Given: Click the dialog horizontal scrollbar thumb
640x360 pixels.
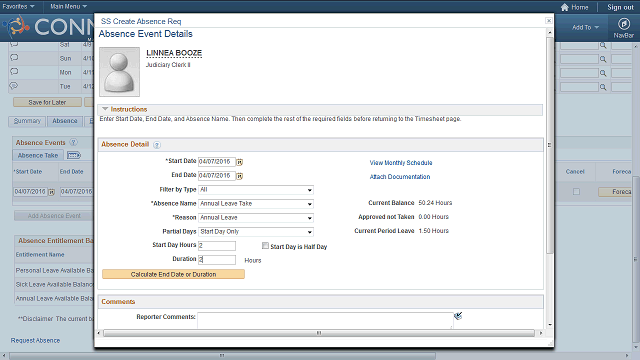Looking at the screenshot, I should click(319, 333).
